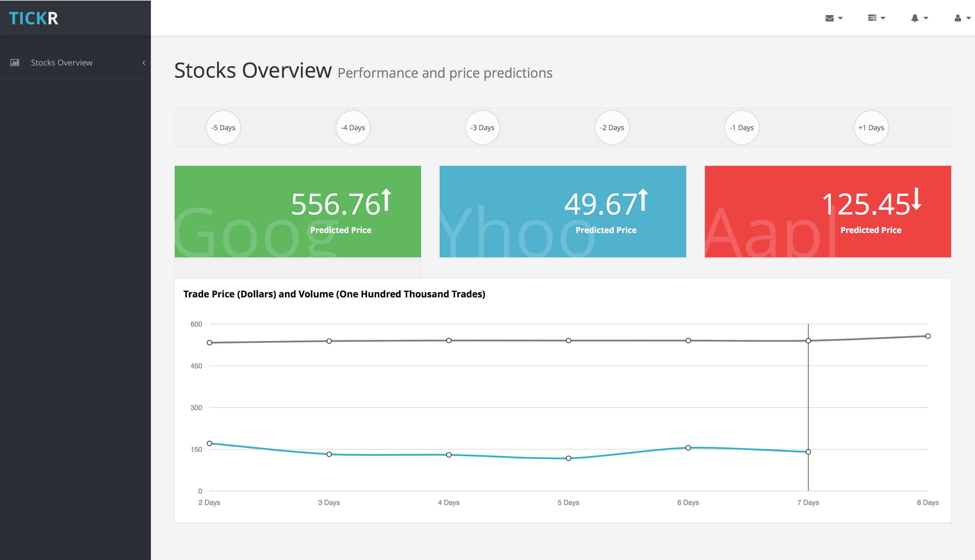Select the +1 Days circle
The image size is (975, 560).
pyautogui.click(x=871, y=128)
